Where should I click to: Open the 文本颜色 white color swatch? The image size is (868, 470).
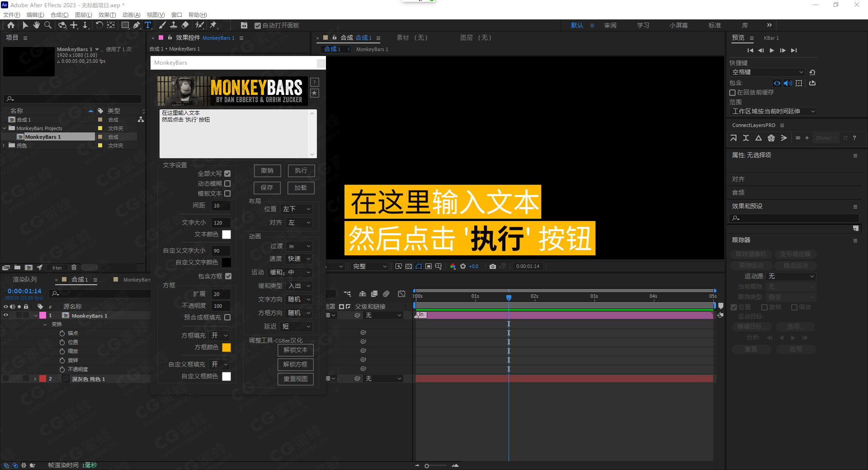click(226, 235)
